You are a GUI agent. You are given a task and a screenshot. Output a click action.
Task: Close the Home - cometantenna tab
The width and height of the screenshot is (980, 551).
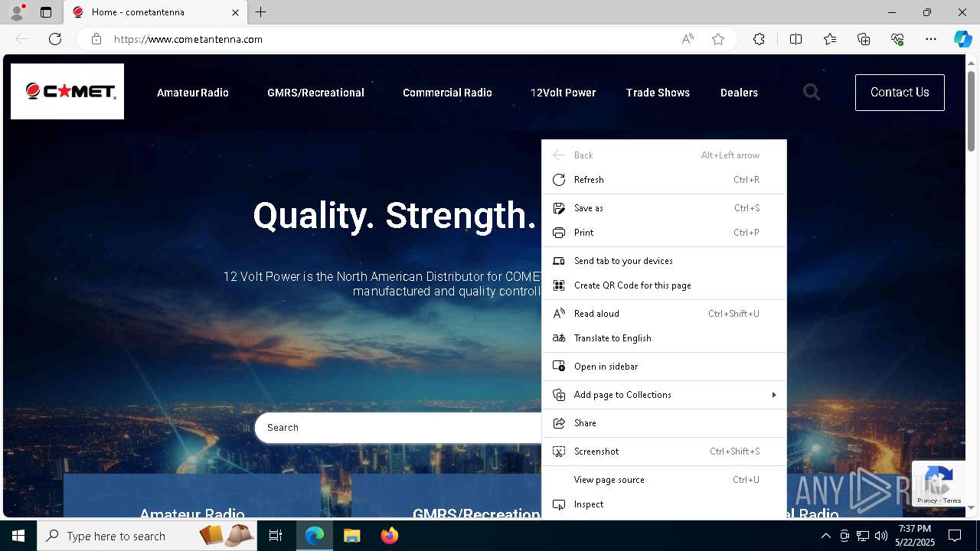235,12
